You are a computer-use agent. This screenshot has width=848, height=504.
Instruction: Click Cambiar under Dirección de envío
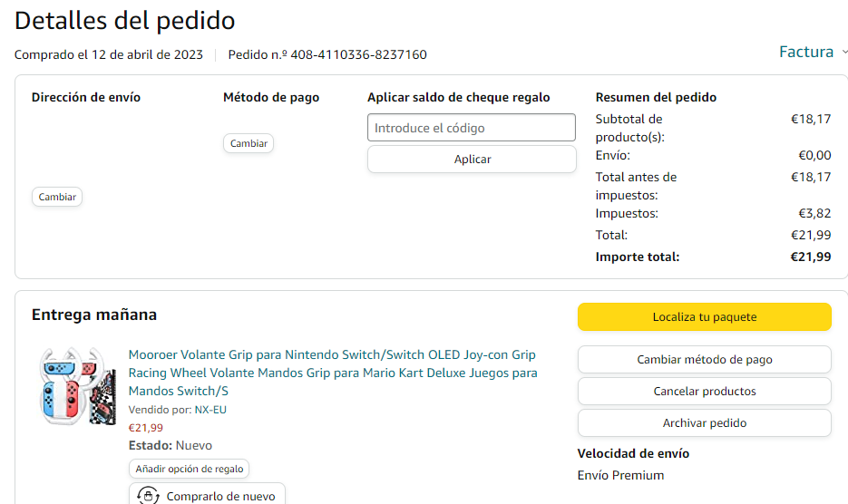[x=57, y=197]
